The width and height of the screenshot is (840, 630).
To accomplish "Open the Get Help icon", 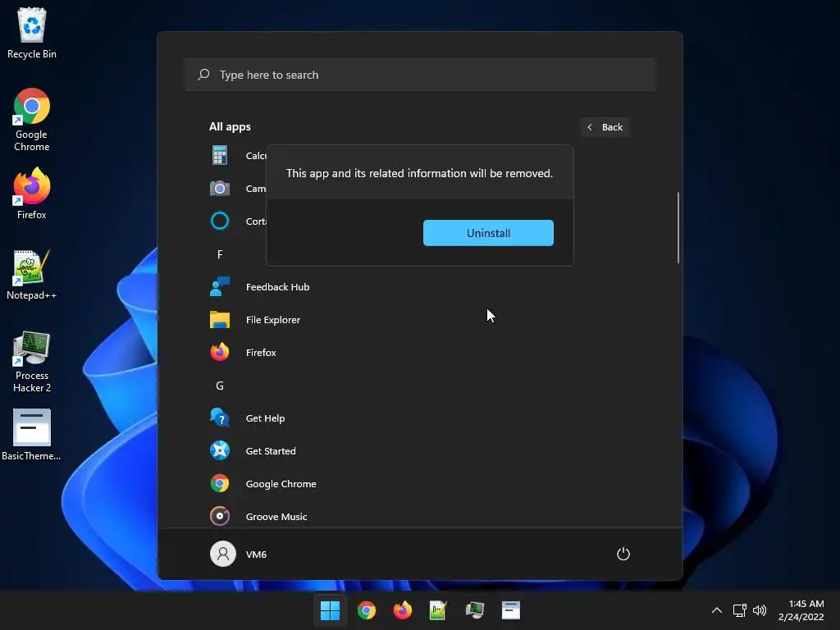I will pyautogui.click(x=220, y=418).
